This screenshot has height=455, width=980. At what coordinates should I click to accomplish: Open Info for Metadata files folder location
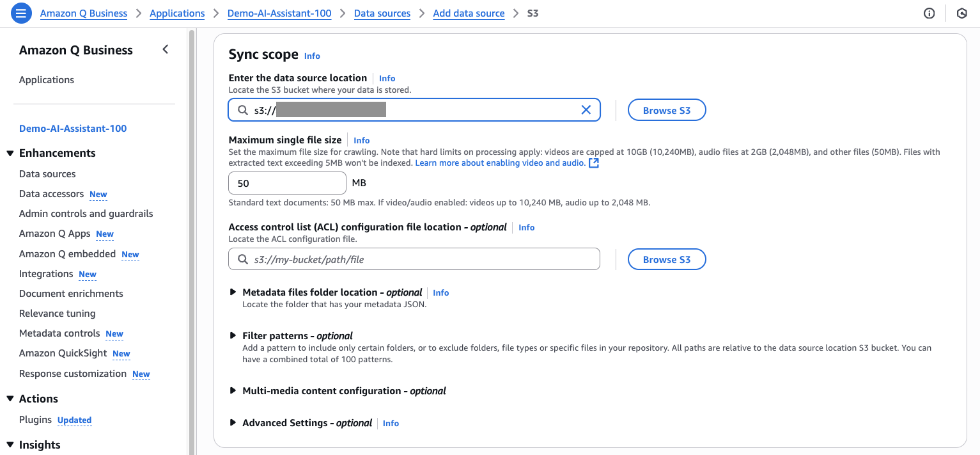tap(440, 292)
